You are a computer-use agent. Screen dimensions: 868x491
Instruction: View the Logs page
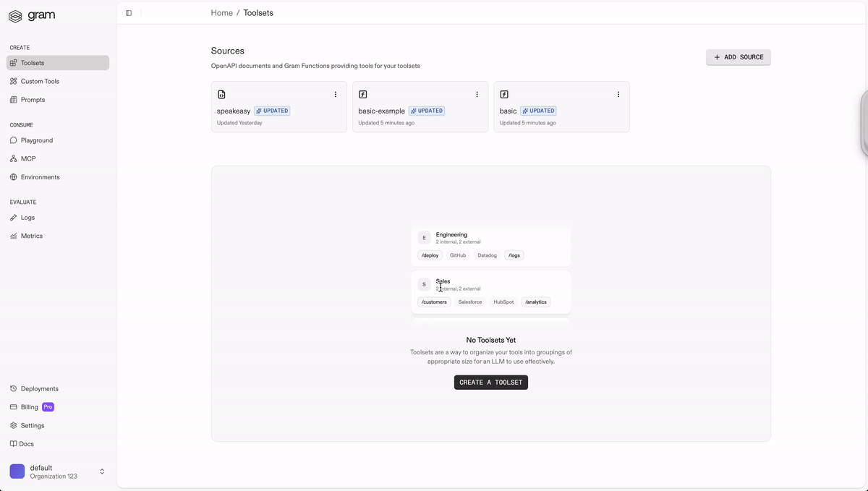27,217
